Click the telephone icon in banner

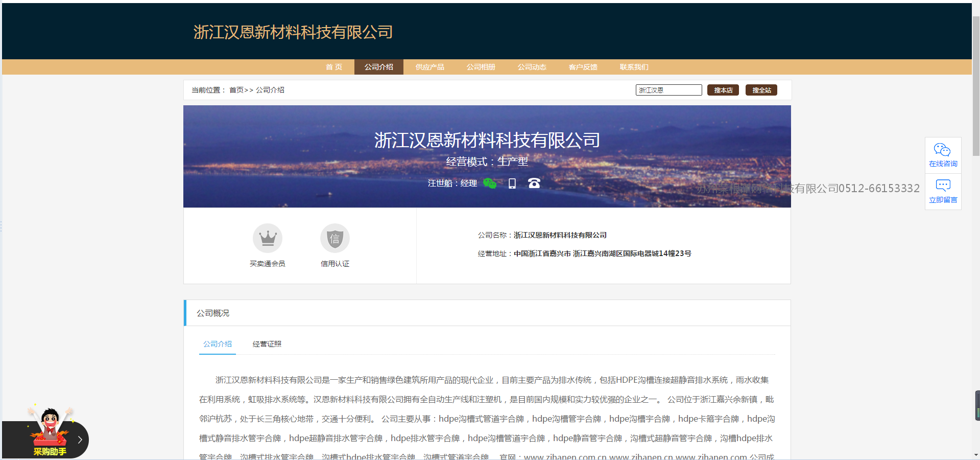534,183
